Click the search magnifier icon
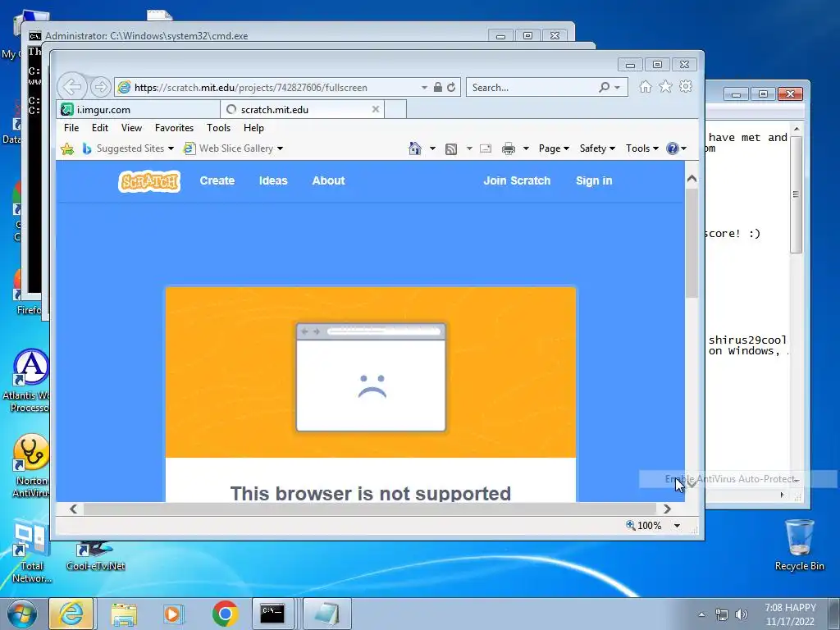Image resolution: width=840 pixels, height=630 pixels. click(605, 87)
